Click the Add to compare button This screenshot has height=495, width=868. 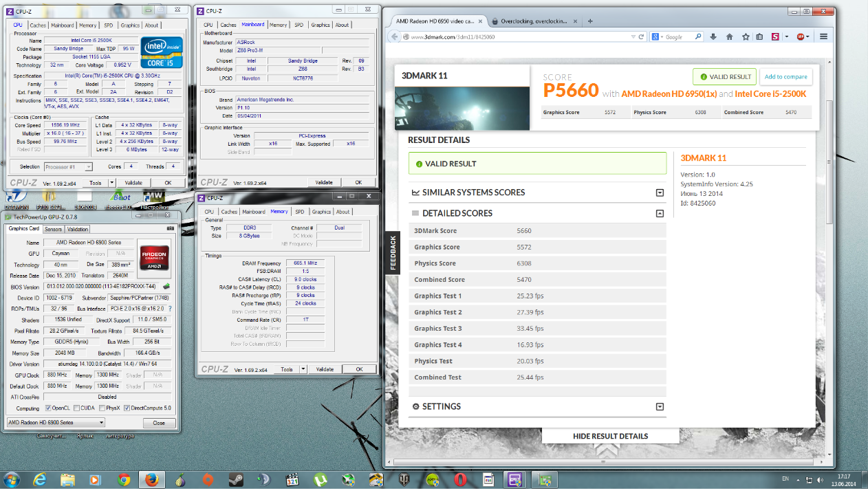click(786, 77)
